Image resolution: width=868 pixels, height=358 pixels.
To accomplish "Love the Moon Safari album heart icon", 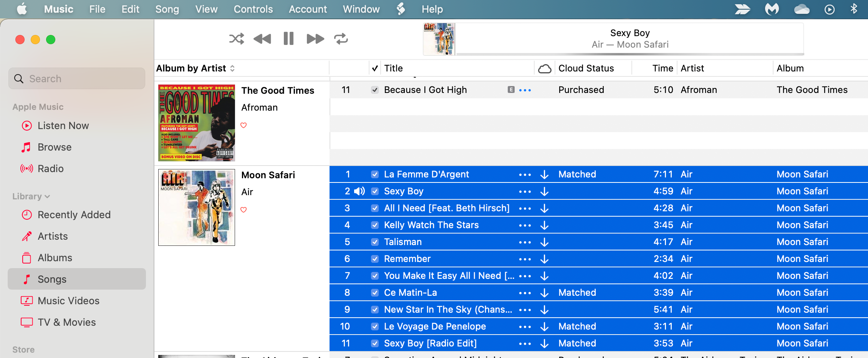I will click(244, 210).
